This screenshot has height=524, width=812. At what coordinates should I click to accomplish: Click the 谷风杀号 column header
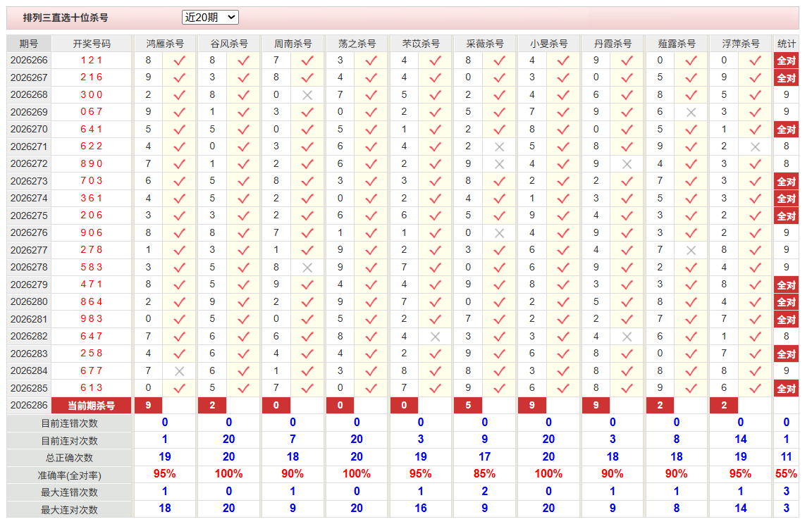click(x=229, y=44)
